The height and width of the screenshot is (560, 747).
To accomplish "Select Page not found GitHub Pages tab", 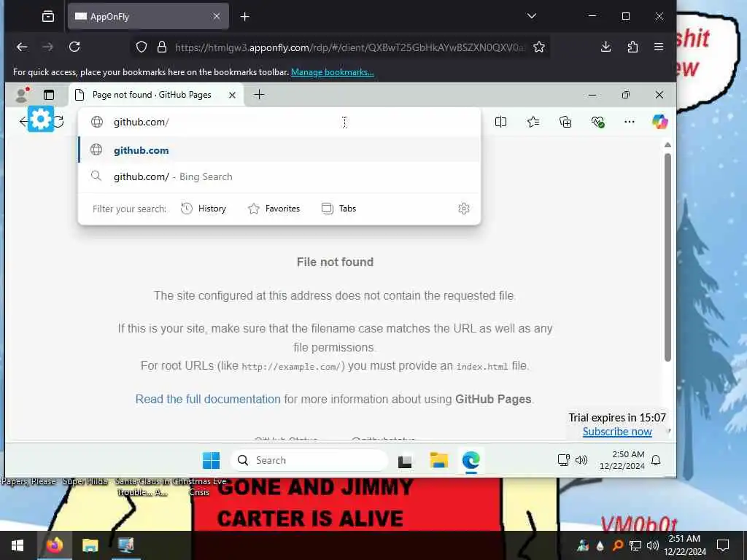I will coord(157,95).
